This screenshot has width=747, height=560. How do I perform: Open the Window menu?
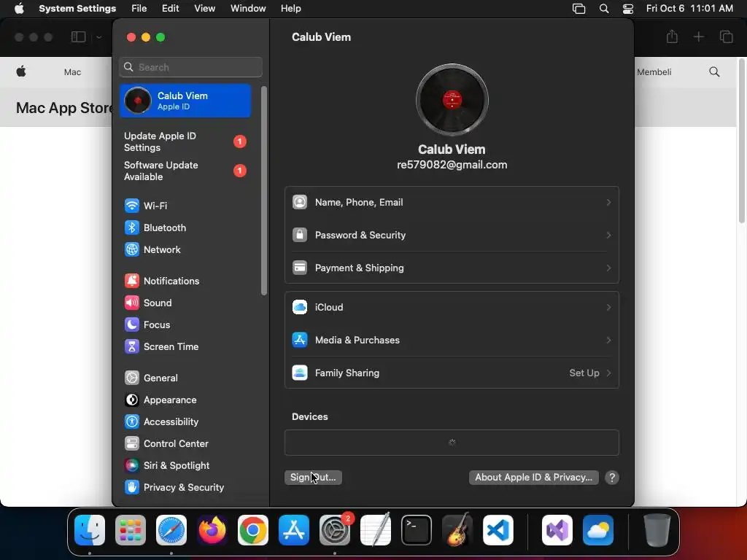click(x=248, y=8)
